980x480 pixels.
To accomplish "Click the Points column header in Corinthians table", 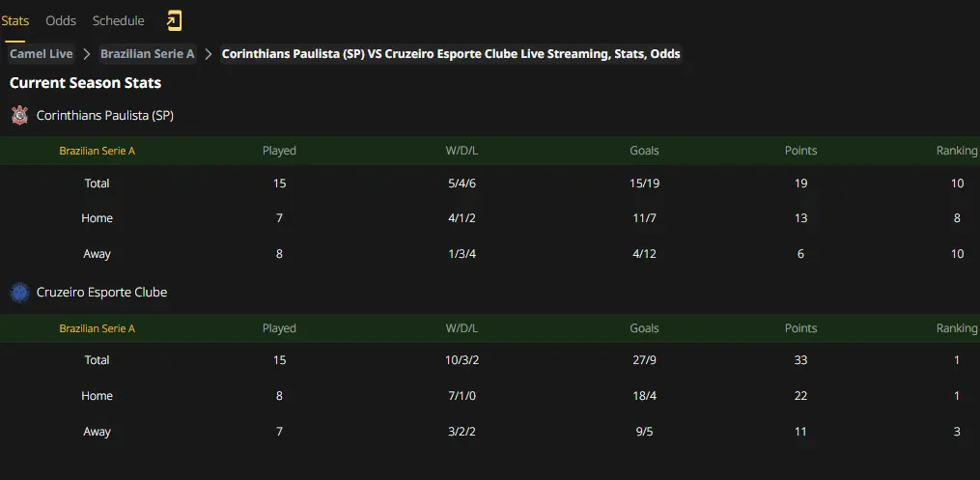I will tap(800, 151).
